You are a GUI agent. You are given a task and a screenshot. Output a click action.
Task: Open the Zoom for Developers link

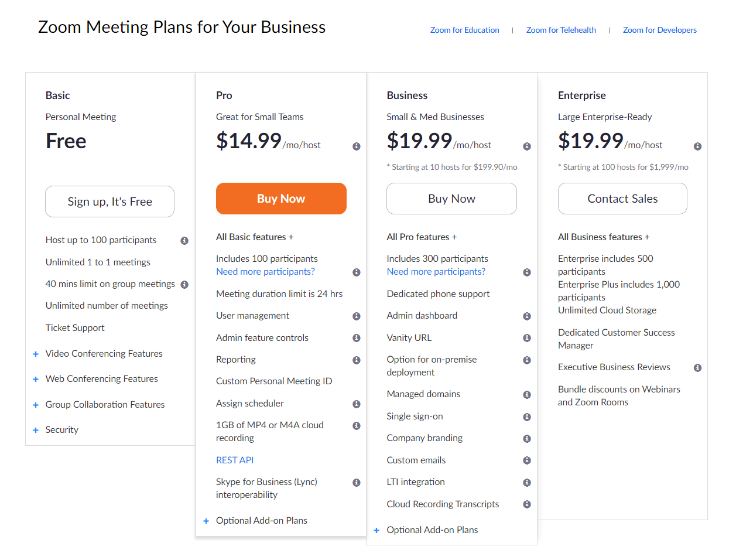pyautogui.click(x=659, y=30)
